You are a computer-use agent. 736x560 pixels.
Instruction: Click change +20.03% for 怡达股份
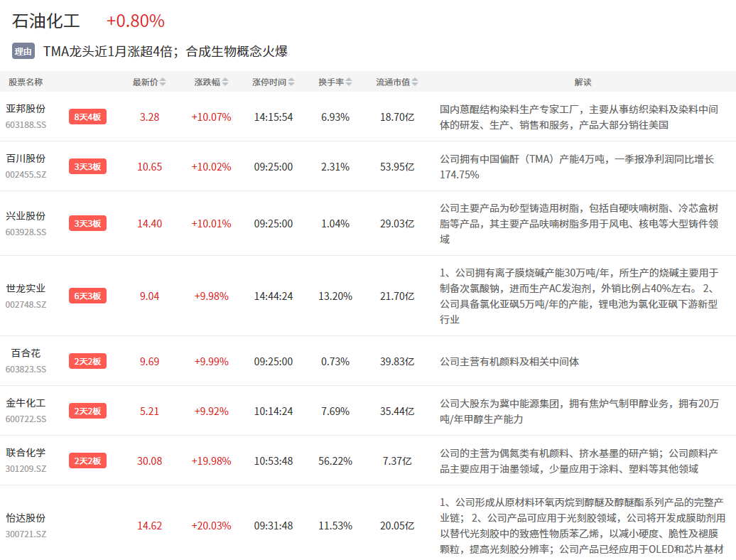(x=211, y=526)
